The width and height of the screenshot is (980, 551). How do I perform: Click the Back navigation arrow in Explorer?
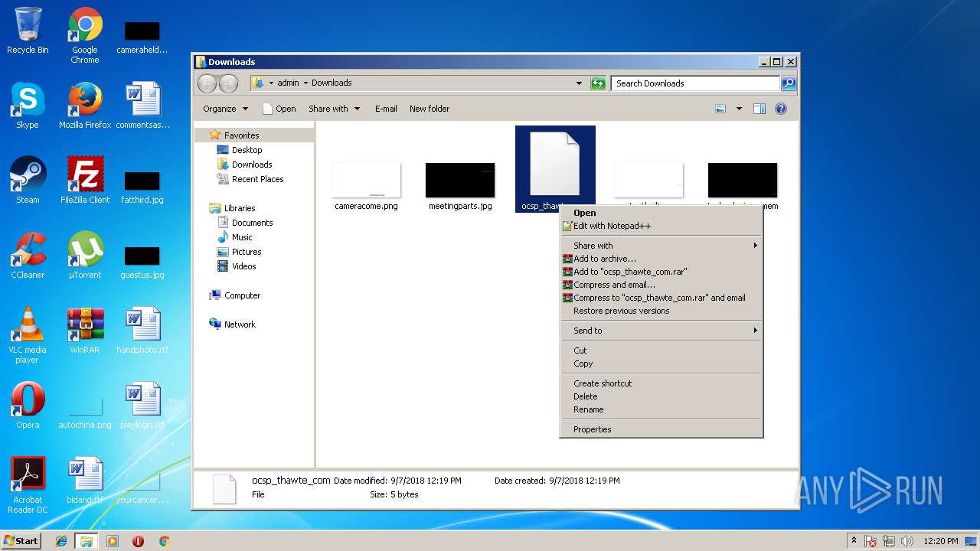point(207,83)
